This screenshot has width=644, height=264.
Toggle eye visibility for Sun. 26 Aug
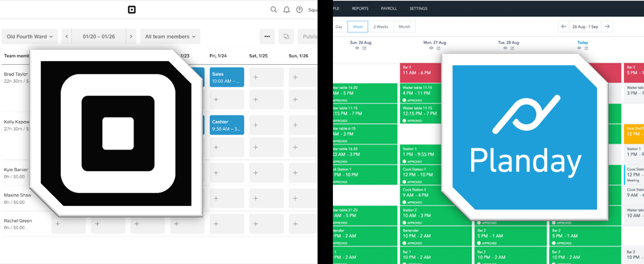click(x=357, y=48)
